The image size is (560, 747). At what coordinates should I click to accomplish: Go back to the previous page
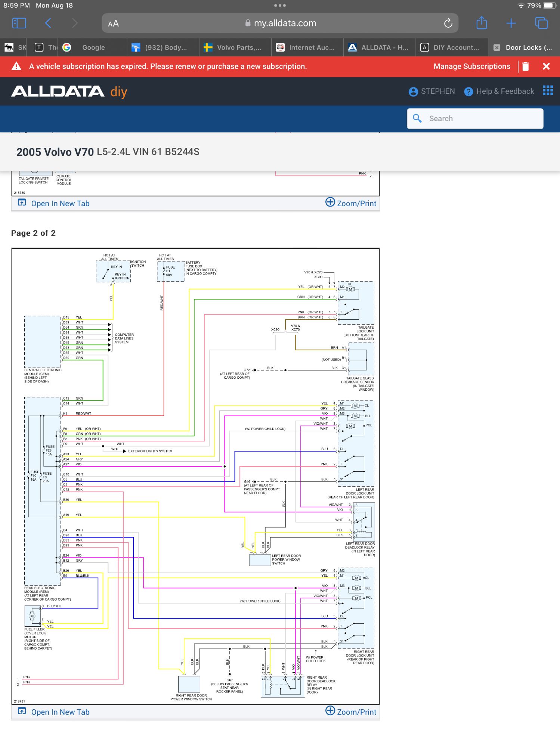point(48,23)
